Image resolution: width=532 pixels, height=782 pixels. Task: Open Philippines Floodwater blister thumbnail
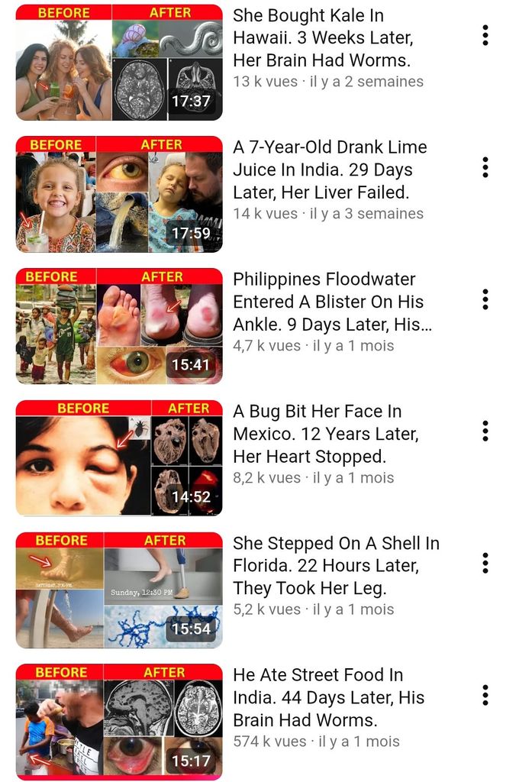tap(119, 326)
